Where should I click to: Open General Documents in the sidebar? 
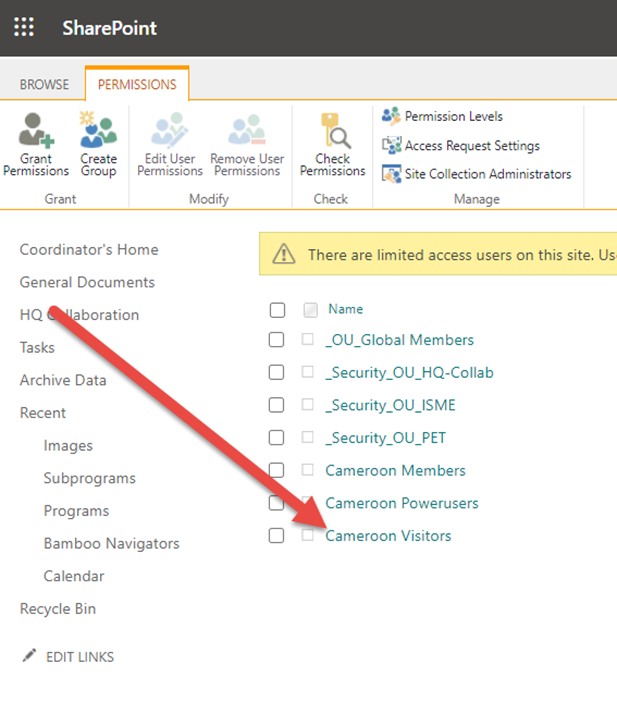click(x=87, y=282)
